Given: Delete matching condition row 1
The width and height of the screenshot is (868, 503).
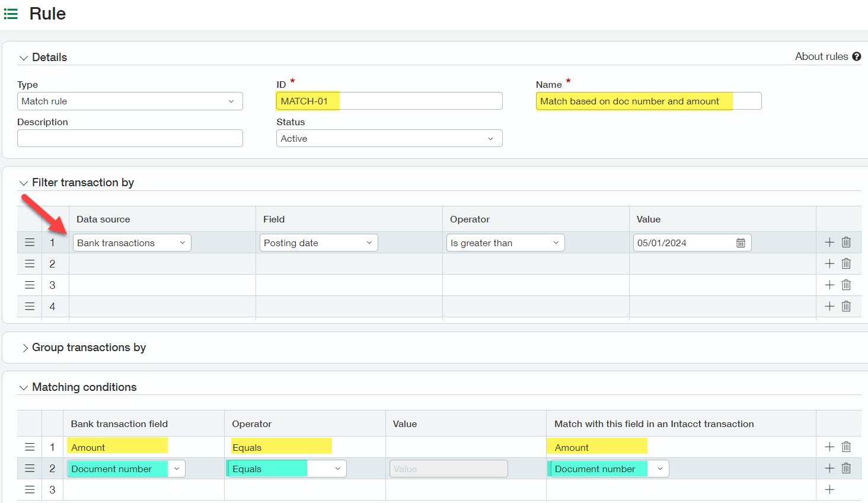Looking at the screenshot, I should [x=846, y=447].
